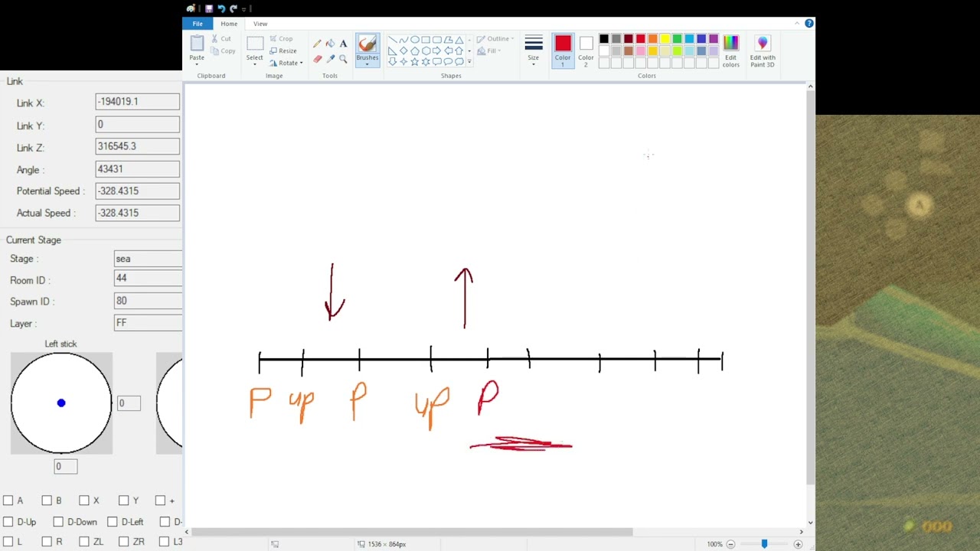The image size is (980, 551).
Task: Click the Potential Speed value field
Action: tap(138, 191)
